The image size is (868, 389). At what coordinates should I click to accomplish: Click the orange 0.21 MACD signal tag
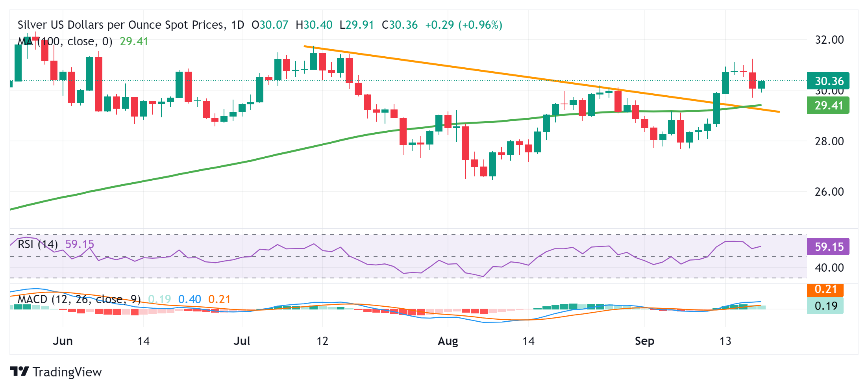point(825,290)
